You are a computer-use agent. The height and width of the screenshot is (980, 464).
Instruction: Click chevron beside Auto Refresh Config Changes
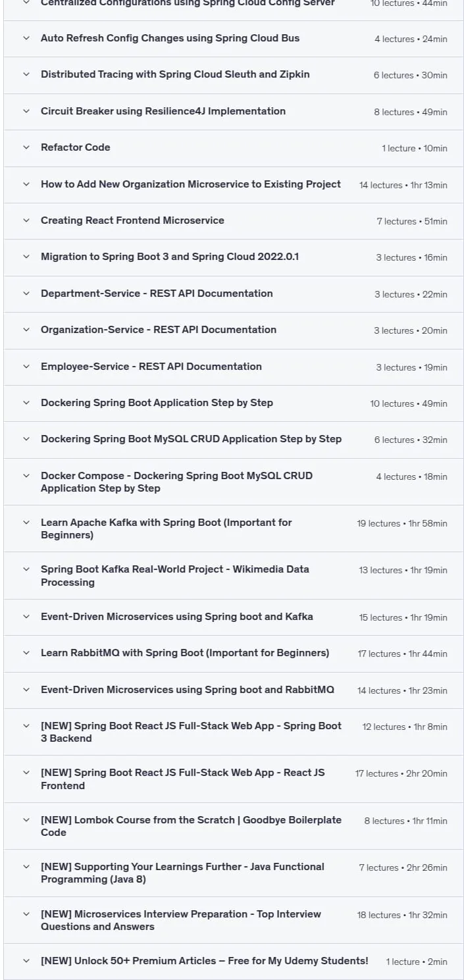[26, 38]
